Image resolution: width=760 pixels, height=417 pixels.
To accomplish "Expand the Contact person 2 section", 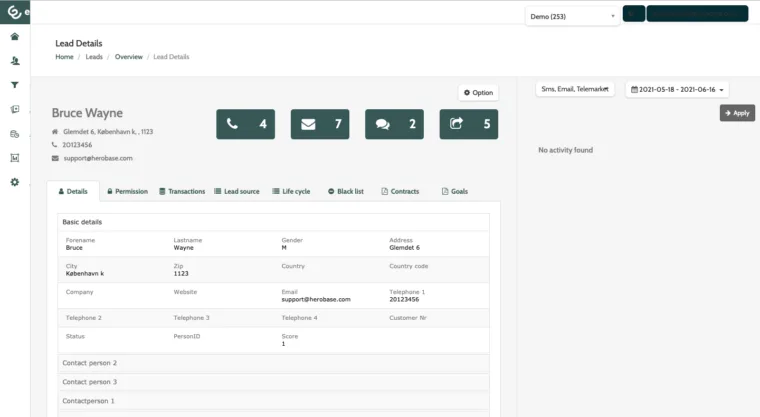I will pos(273,363).
